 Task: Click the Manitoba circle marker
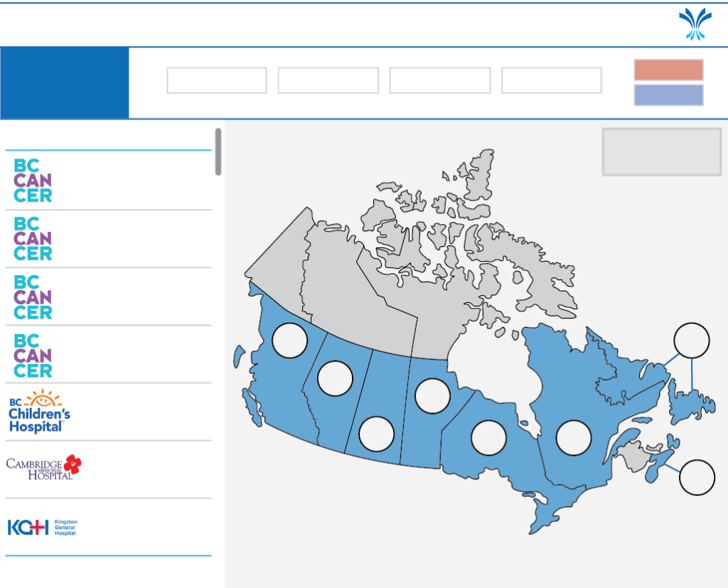click(433, 396)
